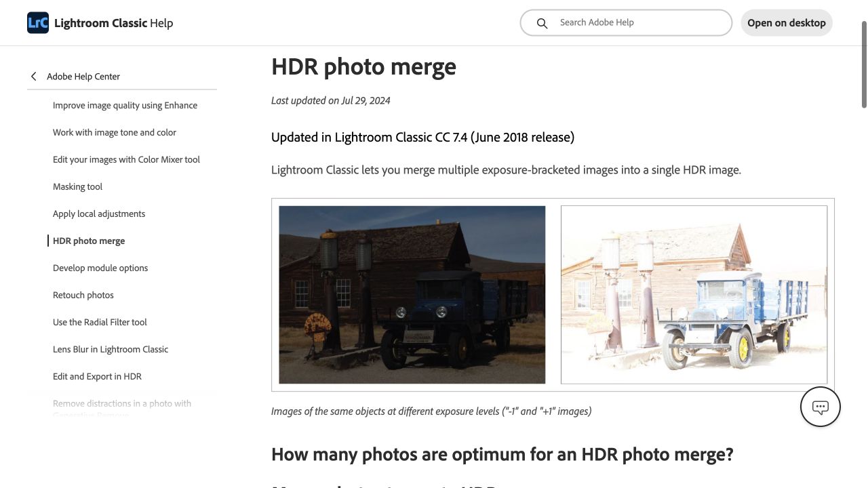The width and height of the screenshot is (868, 488).
Task: Click the back arrow beside Adobe Help Center
Action: tap(34, 77)
